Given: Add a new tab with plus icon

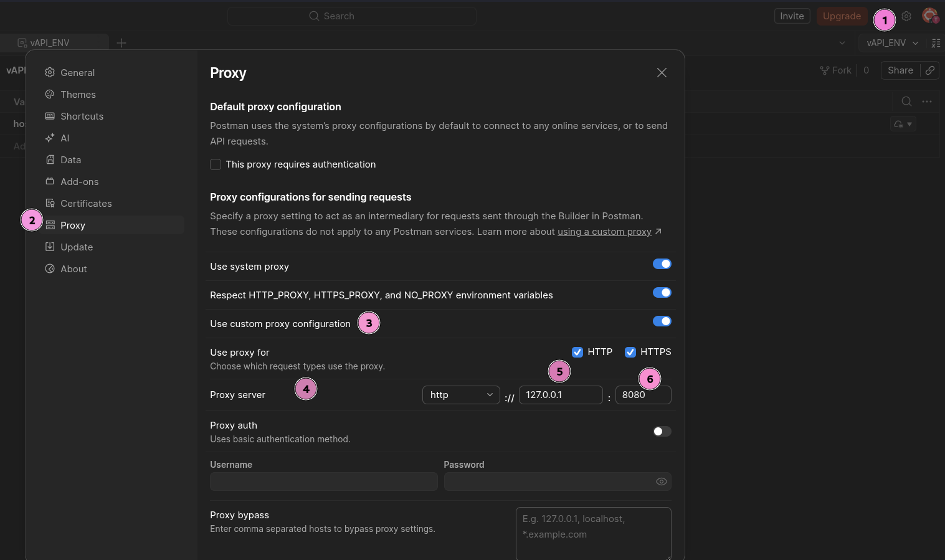Looking at the screenshot, I should (x=121, y=43).
